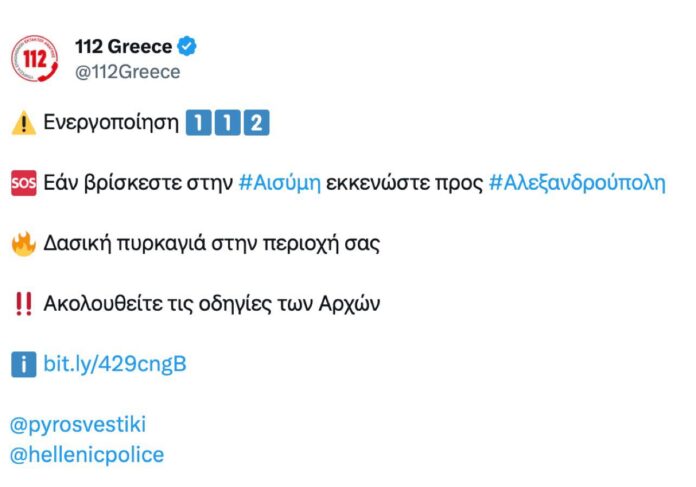Open the @hellenicpolice mention
696x487 pixels.
point(87,455)
